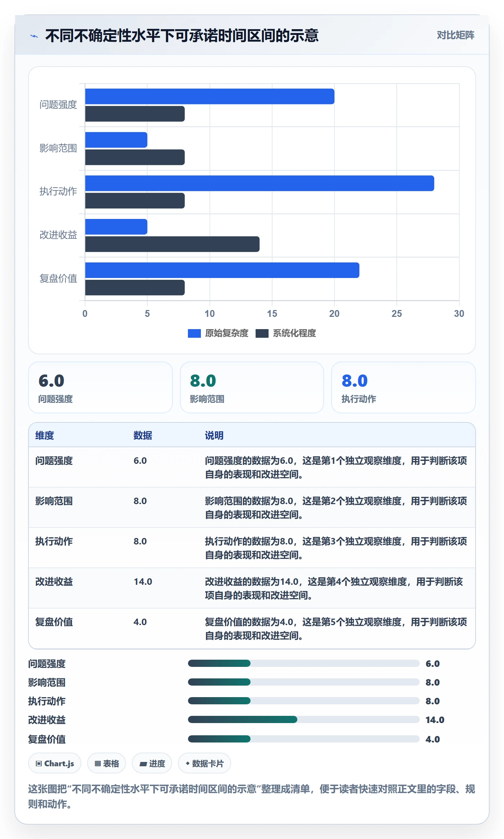Open the 6.0 问题强度 stat card

(x=100, y=387)
